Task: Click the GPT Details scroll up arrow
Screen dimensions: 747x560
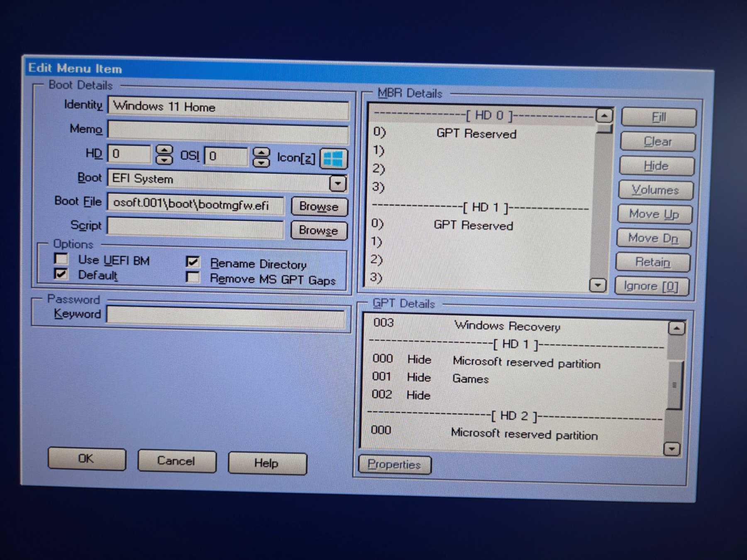Action: [x=676, y=329]
